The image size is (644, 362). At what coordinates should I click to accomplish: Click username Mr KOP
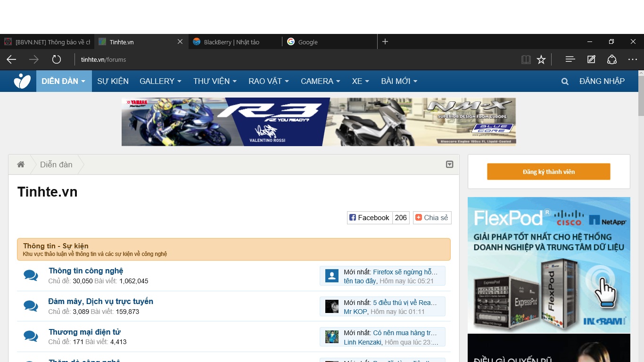[355, 312]
